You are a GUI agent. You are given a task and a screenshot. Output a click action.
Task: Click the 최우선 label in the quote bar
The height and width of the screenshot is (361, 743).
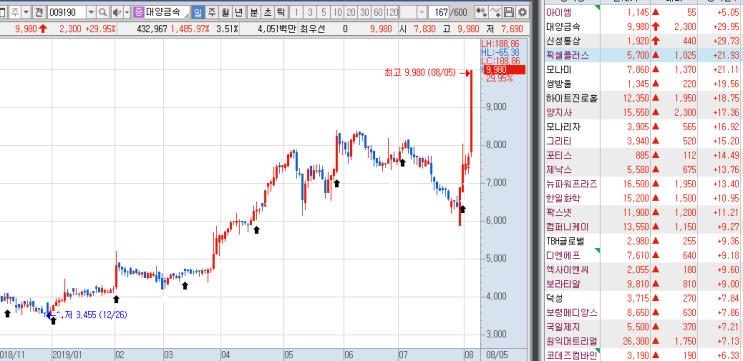(x=313, y=29)
